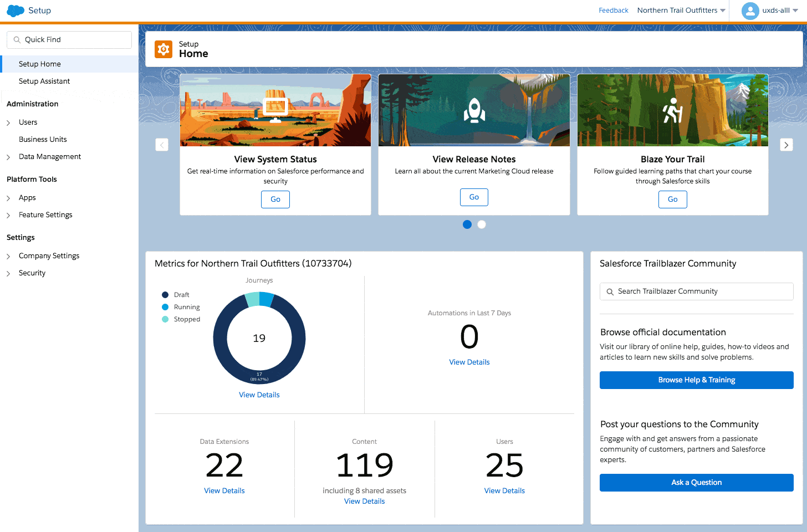Expand the Apps tree node
The image size is (807, 532).
click(8, 198)
